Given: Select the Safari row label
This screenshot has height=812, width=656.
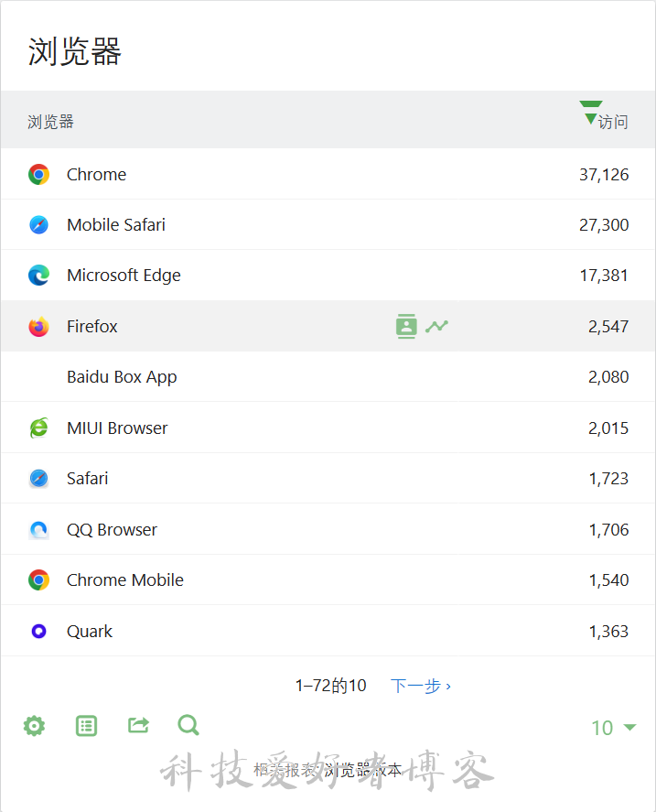Looking at the screenshot, I should click(88, 479).
